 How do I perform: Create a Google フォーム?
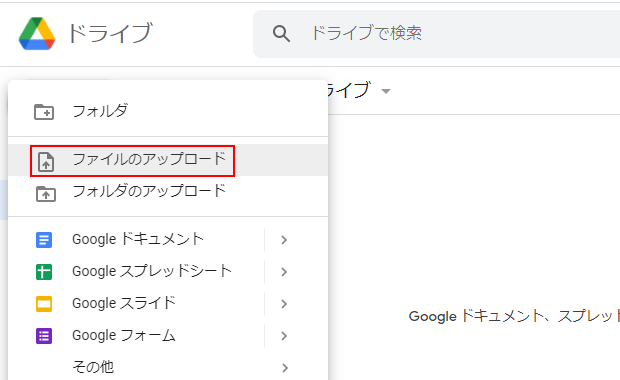(124, 336)
